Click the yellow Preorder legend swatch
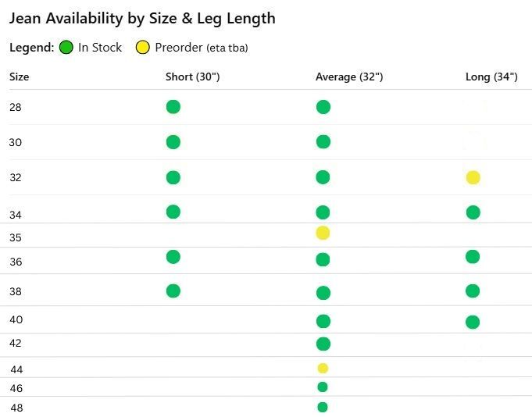The height and width of the screenshot is (417, 532). pyautogui.click(x=143, y=48)
